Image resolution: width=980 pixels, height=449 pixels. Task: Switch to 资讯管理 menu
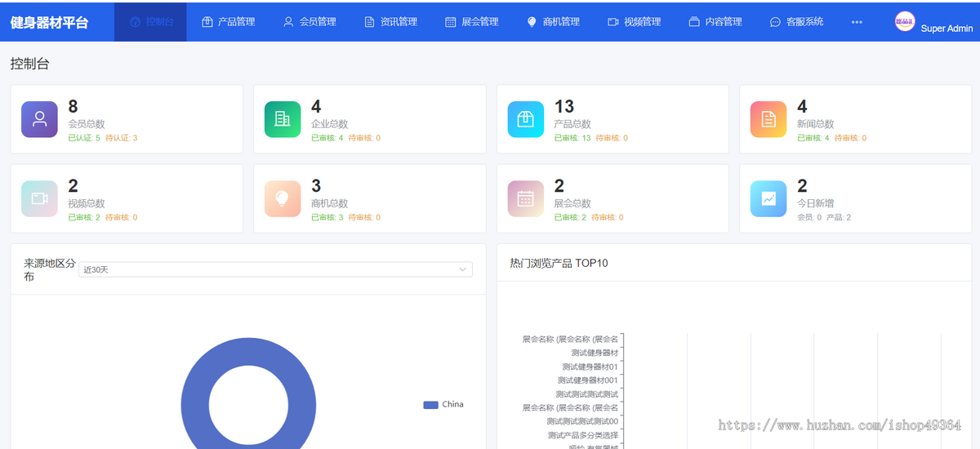(x=390, y=22)
